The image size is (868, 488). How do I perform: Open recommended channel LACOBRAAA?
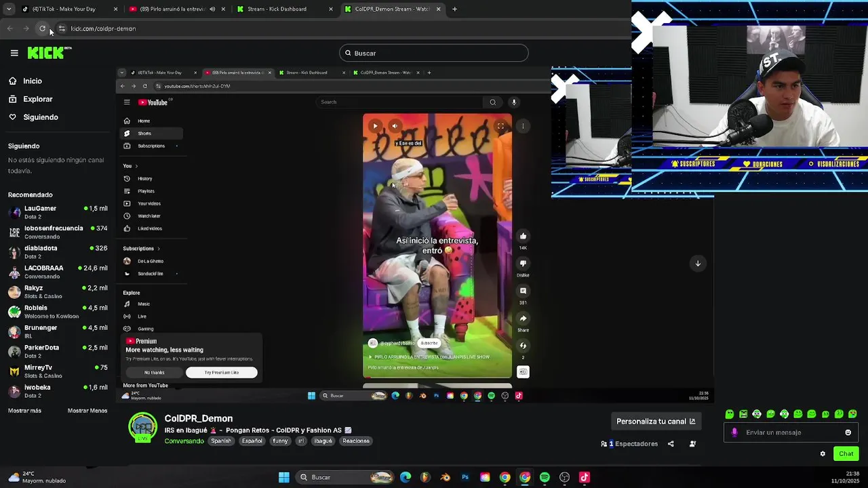[x=58, y=272]
